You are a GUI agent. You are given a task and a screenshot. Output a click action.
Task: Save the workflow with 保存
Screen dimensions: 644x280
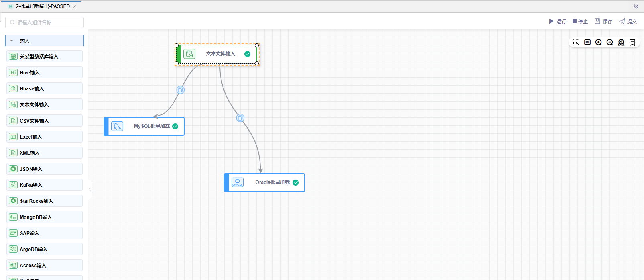pyautogui.click(x=603, y=21)
